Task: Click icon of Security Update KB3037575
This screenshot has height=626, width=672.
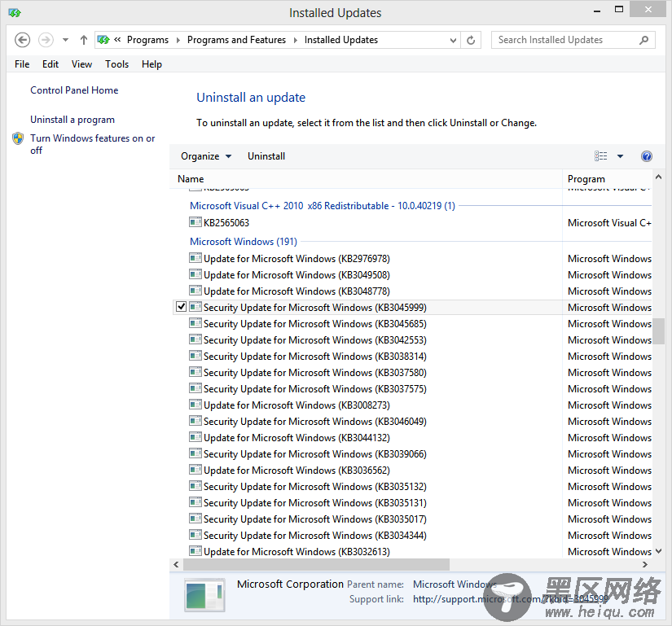Action: (195, 388)
